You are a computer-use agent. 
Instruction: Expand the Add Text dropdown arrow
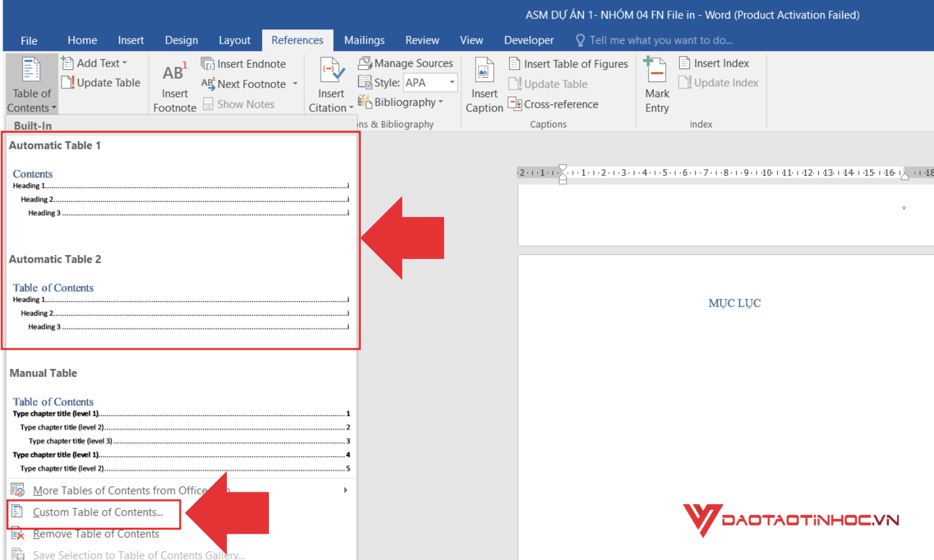(125, 63)
